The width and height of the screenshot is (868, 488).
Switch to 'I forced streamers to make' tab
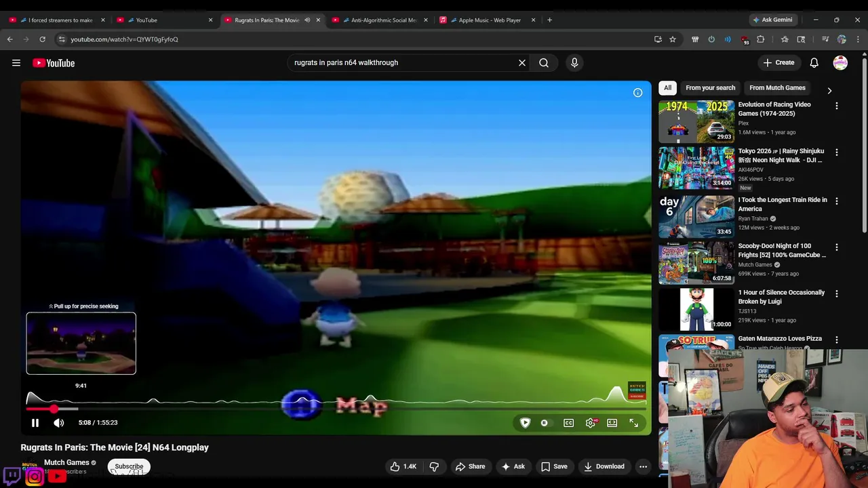pos(57,20)
